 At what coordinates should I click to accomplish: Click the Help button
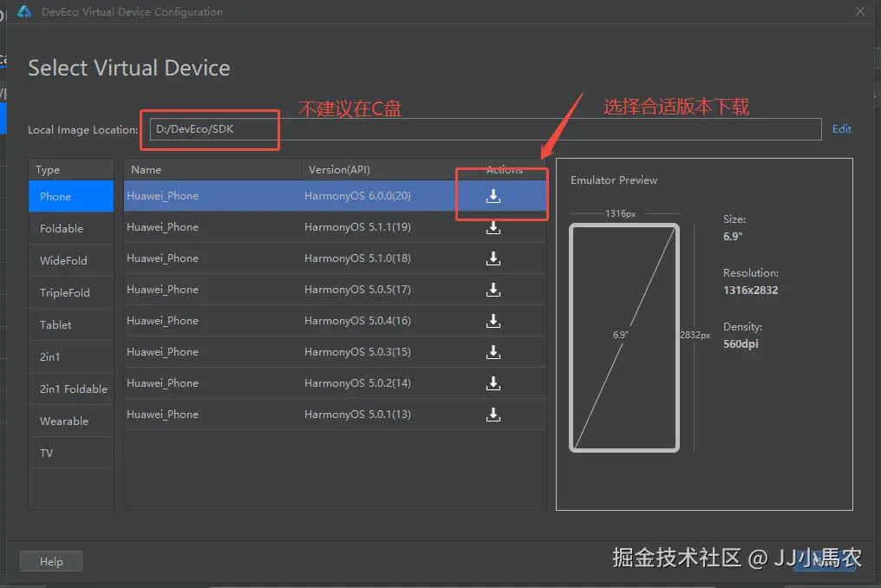50,561
